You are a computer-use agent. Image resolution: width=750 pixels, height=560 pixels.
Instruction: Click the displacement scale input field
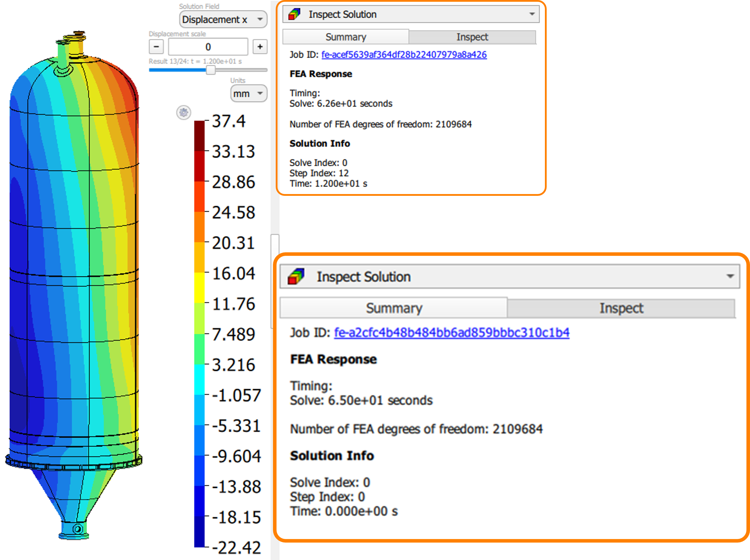208,47
